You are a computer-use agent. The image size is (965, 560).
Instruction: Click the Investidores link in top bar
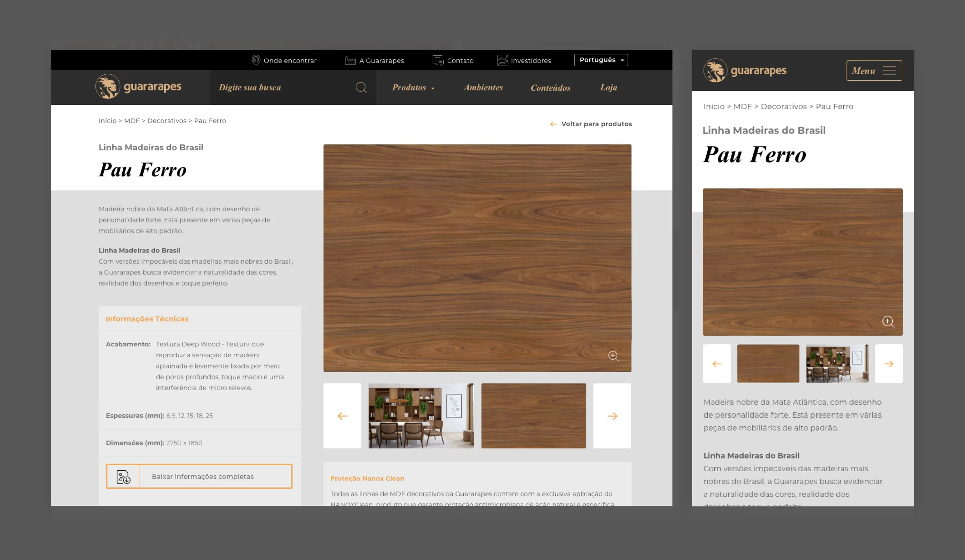(x=530, y=61)
